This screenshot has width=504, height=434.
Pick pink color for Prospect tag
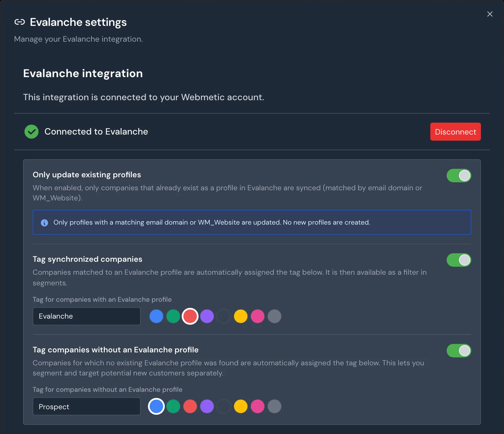click(258, 406)
